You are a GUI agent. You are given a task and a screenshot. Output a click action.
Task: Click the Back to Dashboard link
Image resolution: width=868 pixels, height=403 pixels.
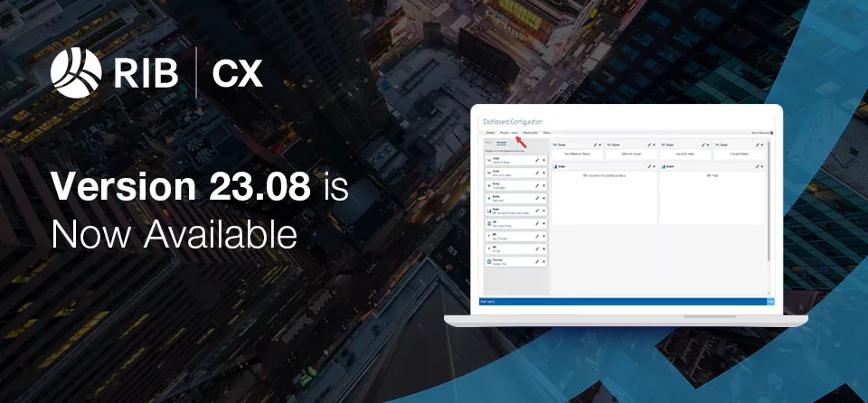pos(762,133)
